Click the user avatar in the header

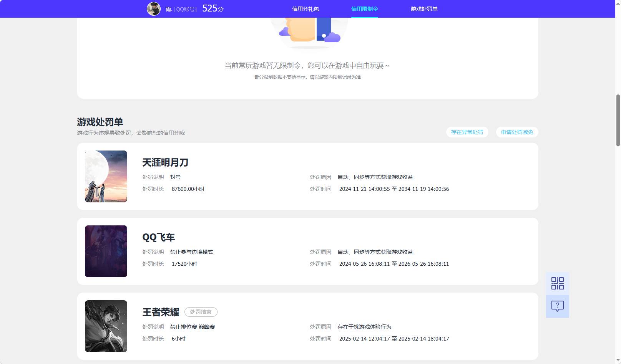tap(154, 9)
